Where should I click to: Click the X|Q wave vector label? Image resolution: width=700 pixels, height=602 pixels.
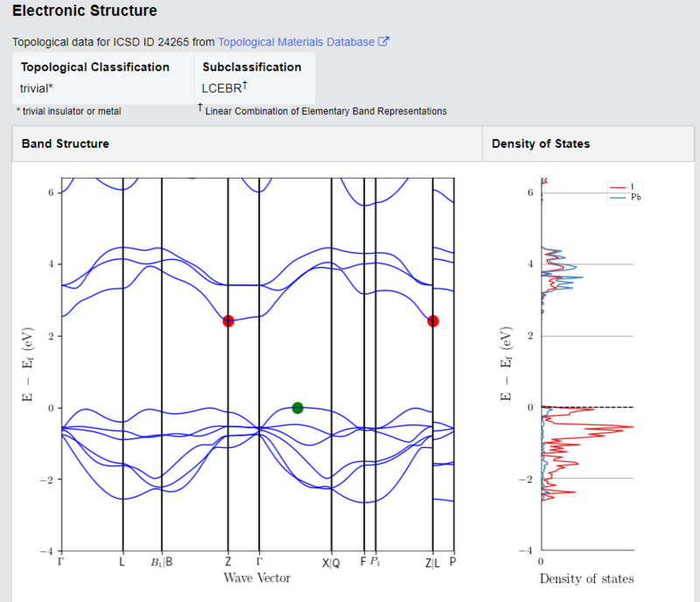coord(331,563)
